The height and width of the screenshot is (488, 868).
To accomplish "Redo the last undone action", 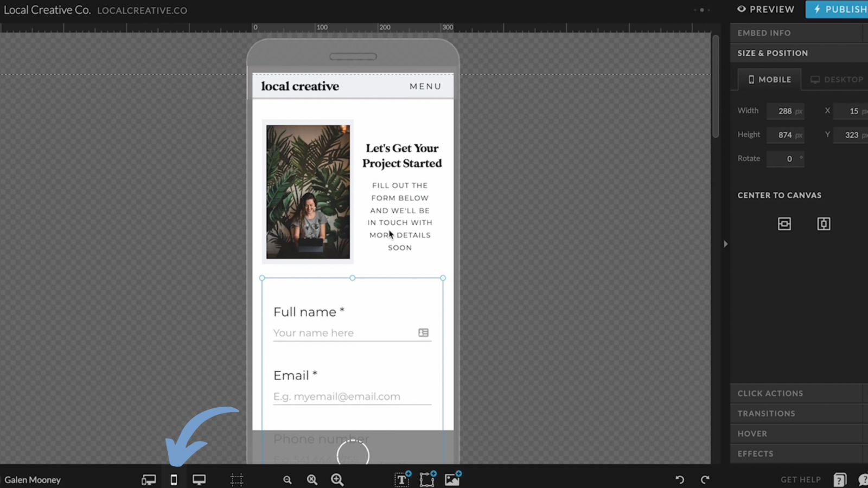I will [705, 479].
